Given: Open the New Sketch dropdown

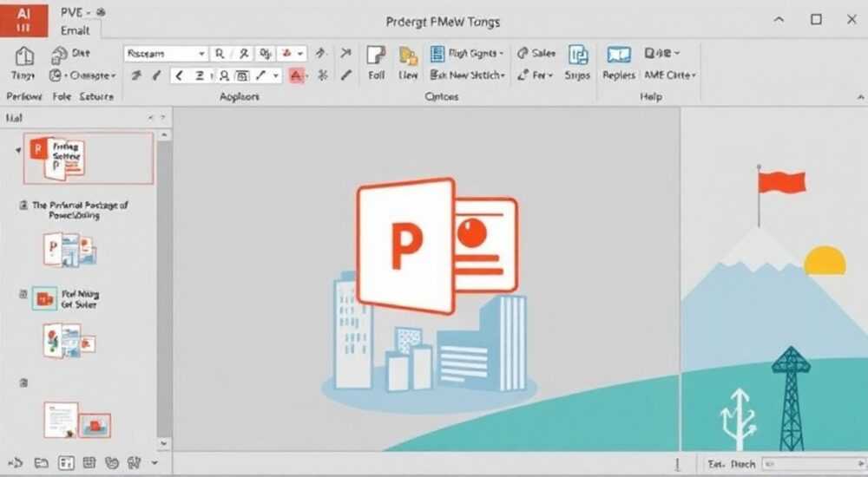Looking at the screenshot, I should pos(467,75).
